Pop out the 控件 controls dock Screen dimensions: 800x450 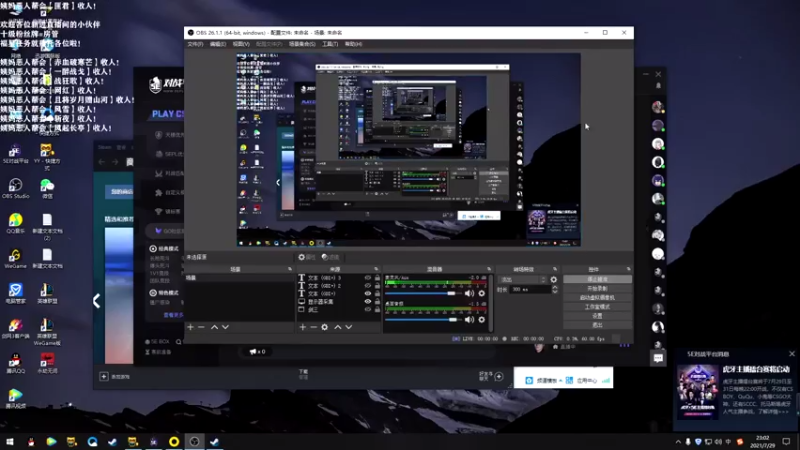[x=629, y=269]
